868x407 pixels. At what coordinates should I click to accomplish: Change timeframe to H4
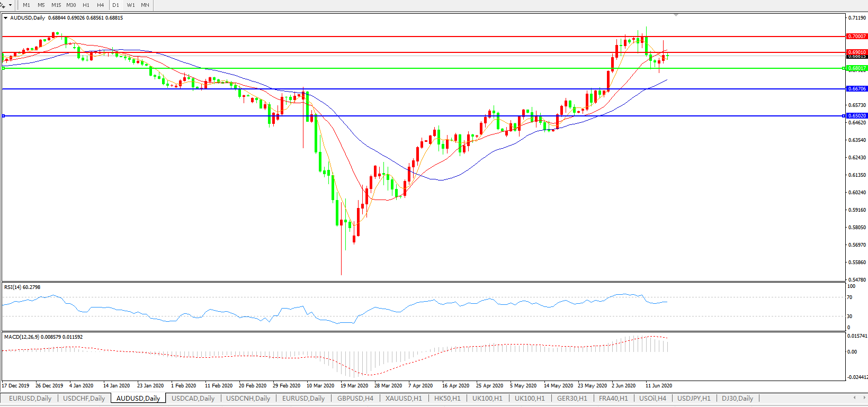pos(101,5)
